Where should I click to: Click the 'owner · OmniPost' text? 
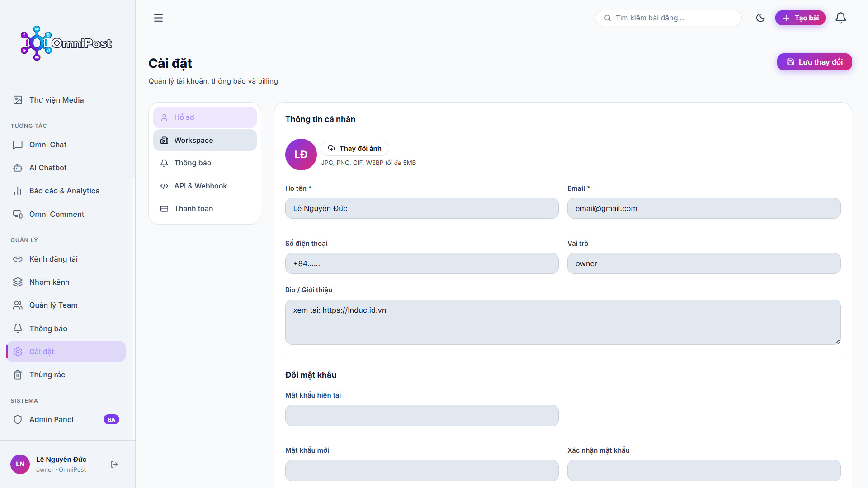tap(61, 470)
